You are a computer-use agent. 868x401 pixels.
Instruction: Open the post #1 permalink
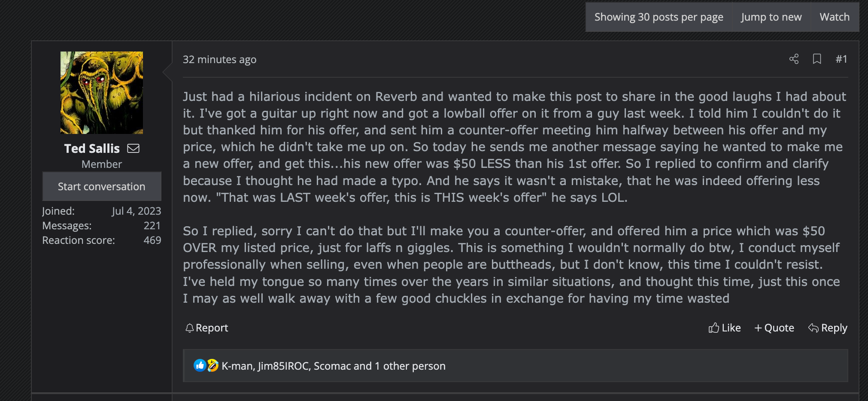point(841,59)
